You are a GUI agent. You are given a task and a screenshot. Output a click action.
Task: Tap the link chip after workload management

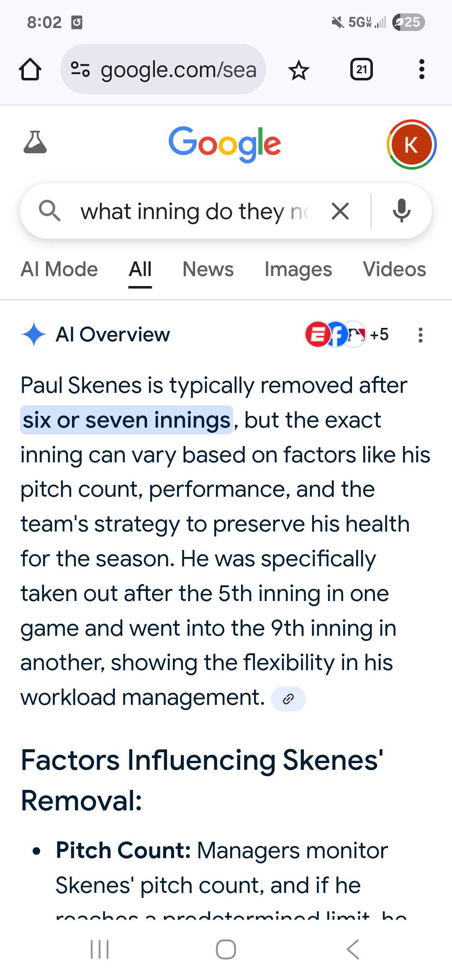[x=288, y=699]
